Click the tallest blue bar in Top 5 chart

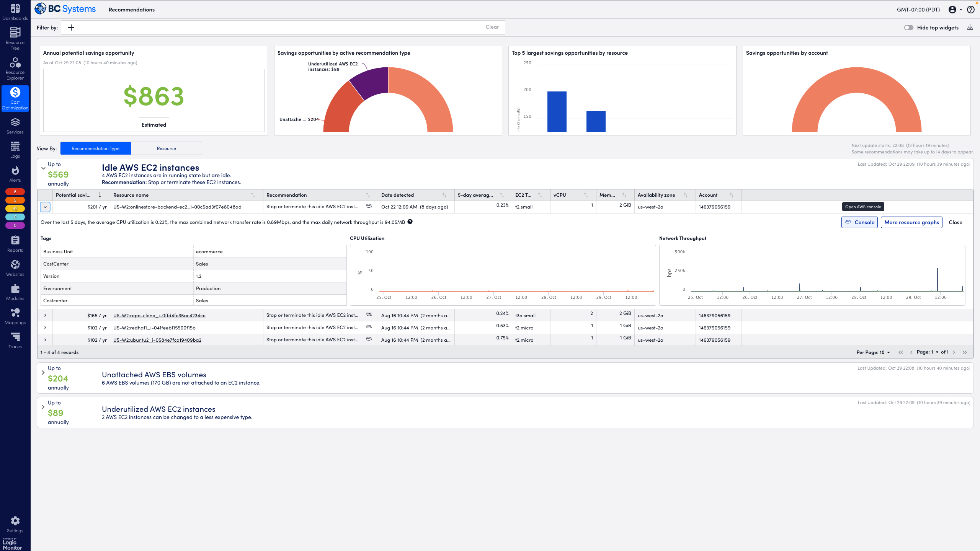pyautogui.click(x=557, y=112)
